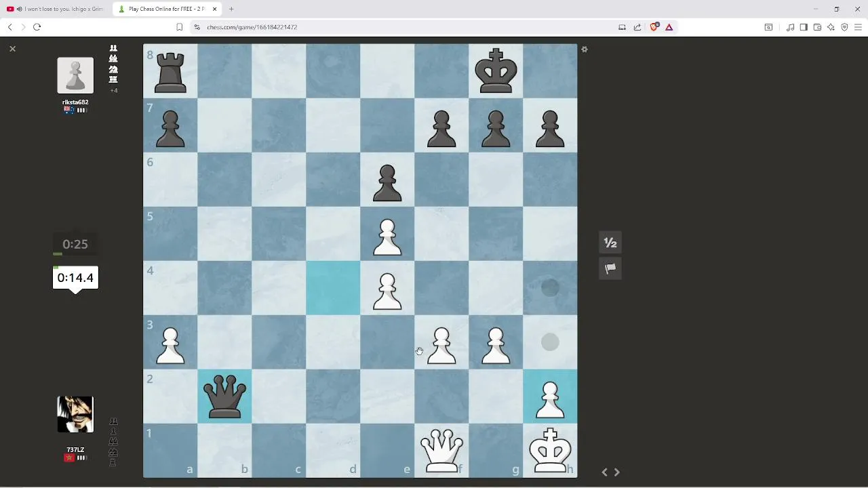Toggle the browser sidebar panel
The image size is (868, 488).
(804, 27)
